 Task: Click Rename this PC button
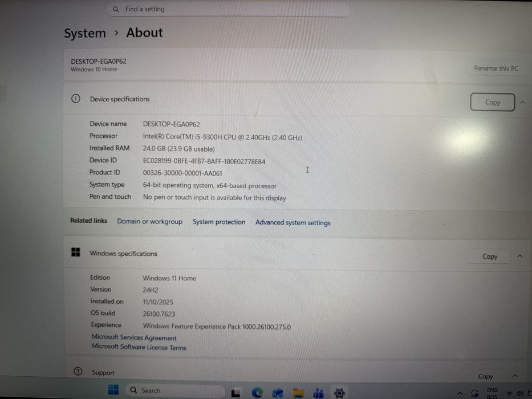tap(496, 68)
